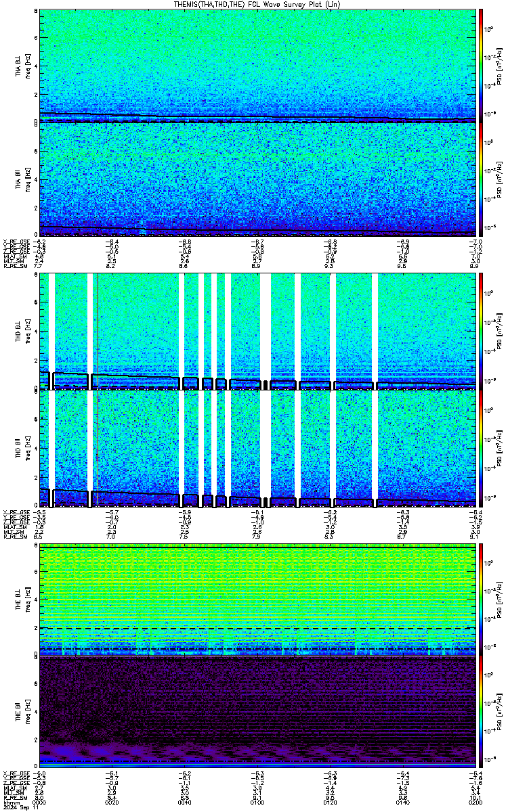Image resolution: width=508 pixels, height=812 pixels.
Task: Select the THA B-parallel spectrogram panel
Action: click(257, 179)
